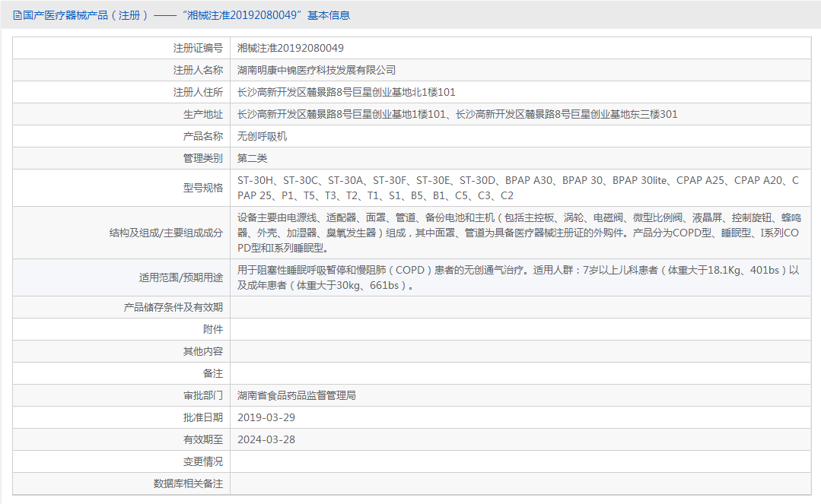The width and height of the screenshot is (821, 504).
Task: Click the page title 国产医疗器械产品（注册）基本信息
Action: point(186,15)
